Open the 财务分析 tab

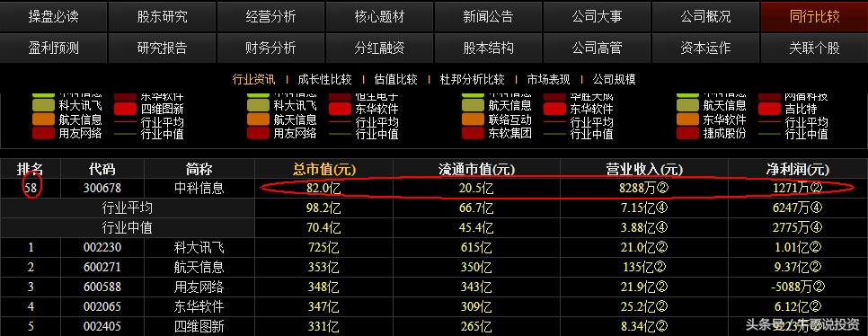(x=270, y=49)
